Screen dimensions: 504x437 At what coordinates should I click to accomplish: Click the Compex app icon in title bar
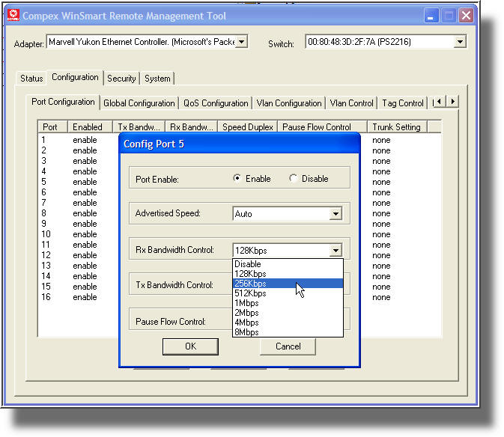[x=13, y=15]
